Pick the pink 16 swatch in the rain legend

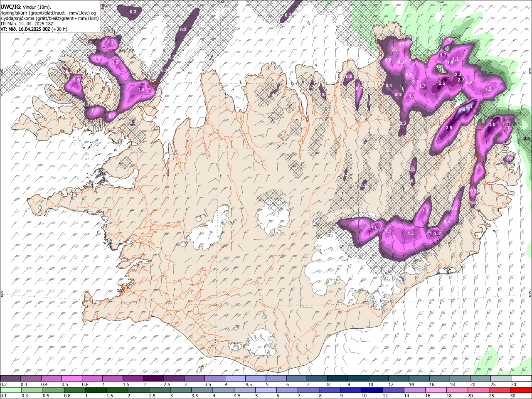click(x=436, y=390)
